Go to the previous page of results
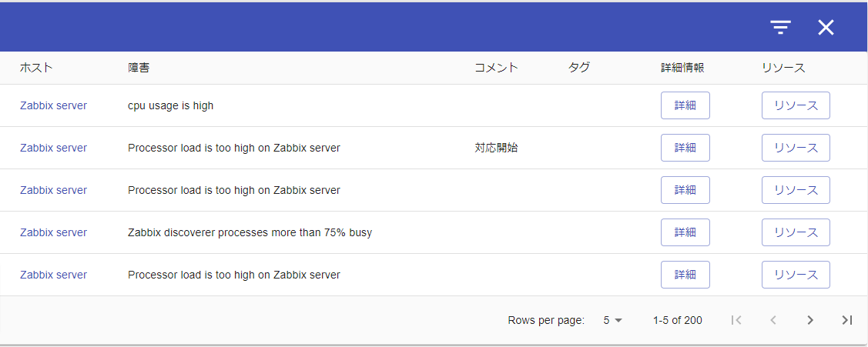This screenshot has height=347, width=868. tap(773, 320)
